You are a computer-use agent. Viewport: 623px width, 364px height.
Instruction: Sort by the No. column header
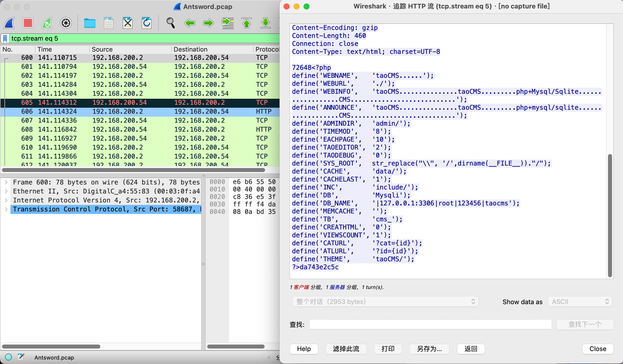pyautogui.click(x=17, y=49)
